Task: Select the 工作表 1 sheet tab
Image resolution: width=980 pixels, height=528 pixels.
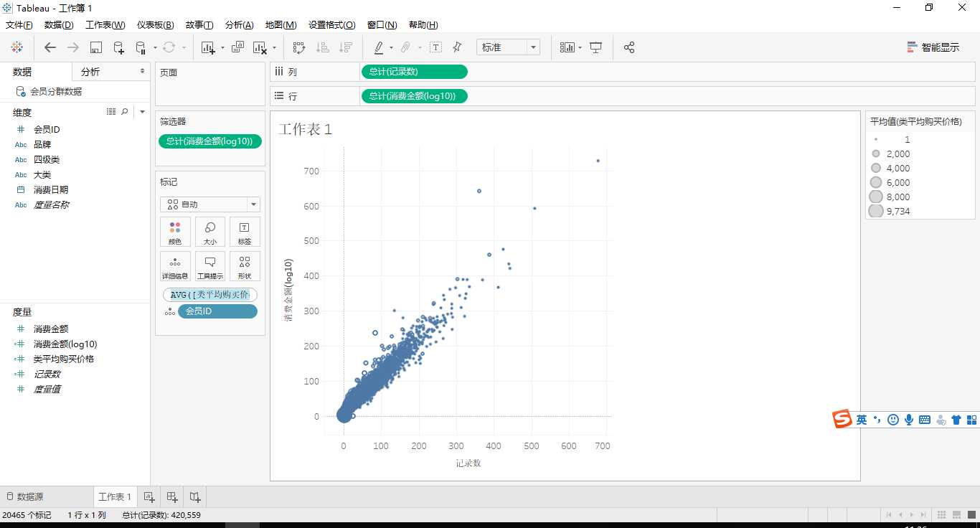Action: (x=115, y=496)
